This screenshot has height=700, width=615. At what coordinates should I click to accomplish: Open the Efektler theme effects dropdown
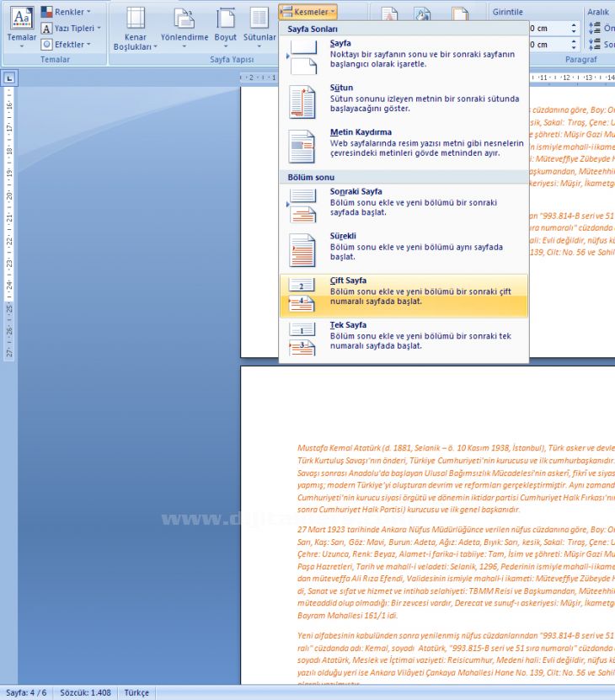66,44
